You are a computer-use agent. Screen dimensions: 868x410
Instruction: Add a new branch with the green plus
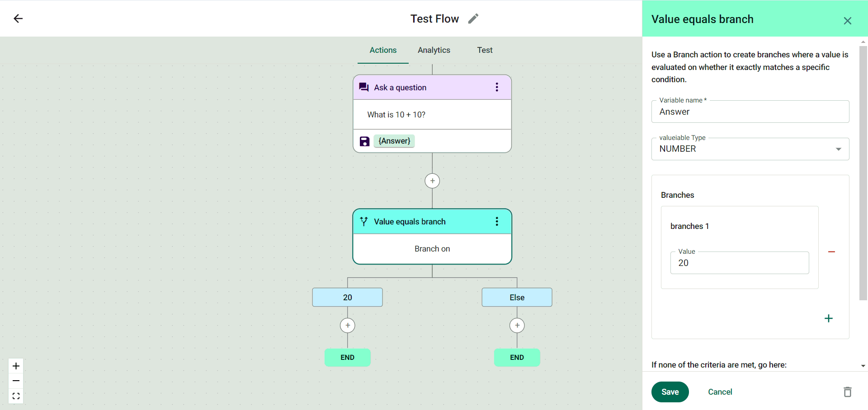point(828,318)
